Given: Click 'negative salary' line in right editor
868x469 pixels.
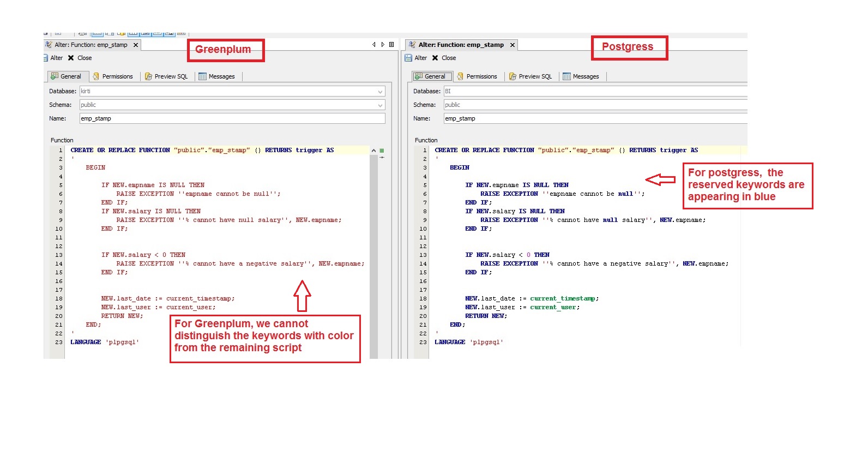Looking at the screenshot, I should (x=605, y=263).
